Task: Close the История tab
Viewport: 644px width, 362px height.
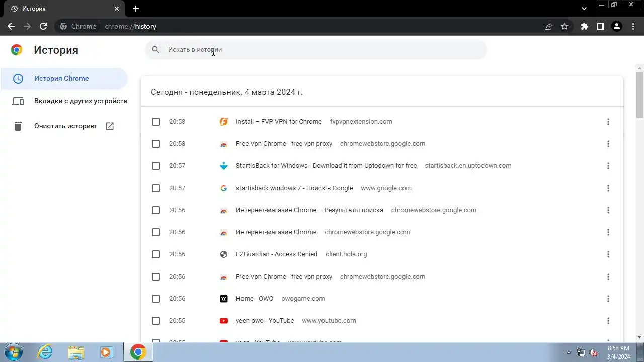Action: tap(117, 9)
